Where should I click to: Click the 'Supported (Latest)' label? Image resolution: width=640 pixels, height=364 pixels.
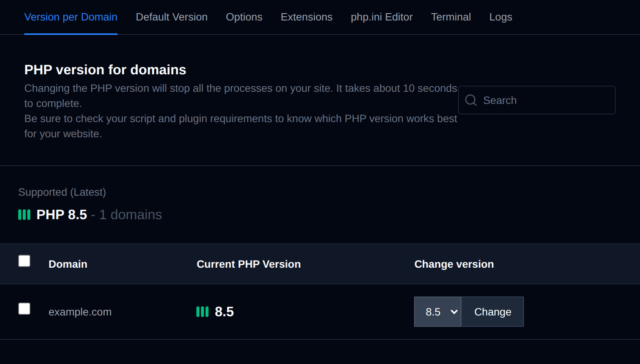(x=62, y=192)
